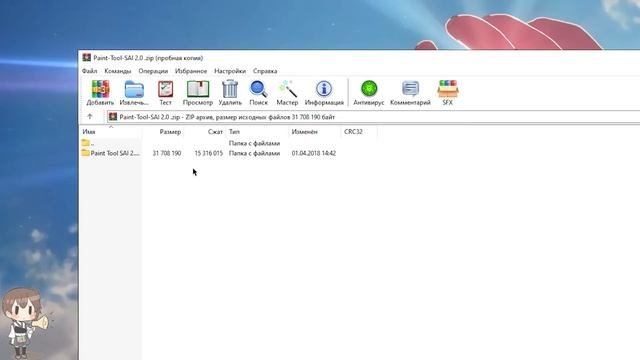This screenshot has width=640, height=360.
Task: Go up one level with the arrow button
Action: pyautogui.click(x=90, y=117)
